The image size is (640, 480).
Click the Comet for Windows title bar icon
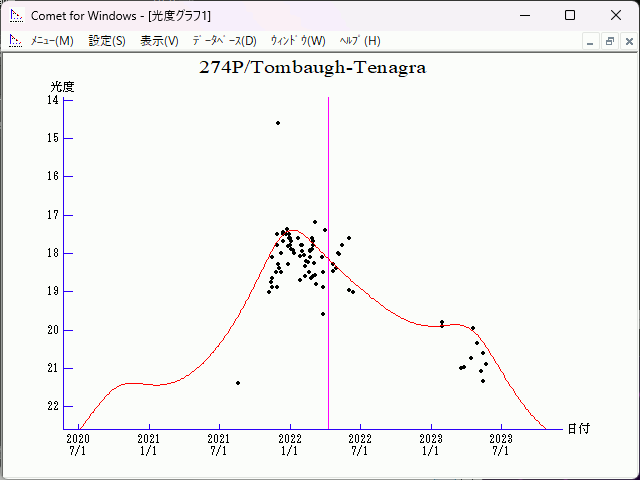point(15,15)
